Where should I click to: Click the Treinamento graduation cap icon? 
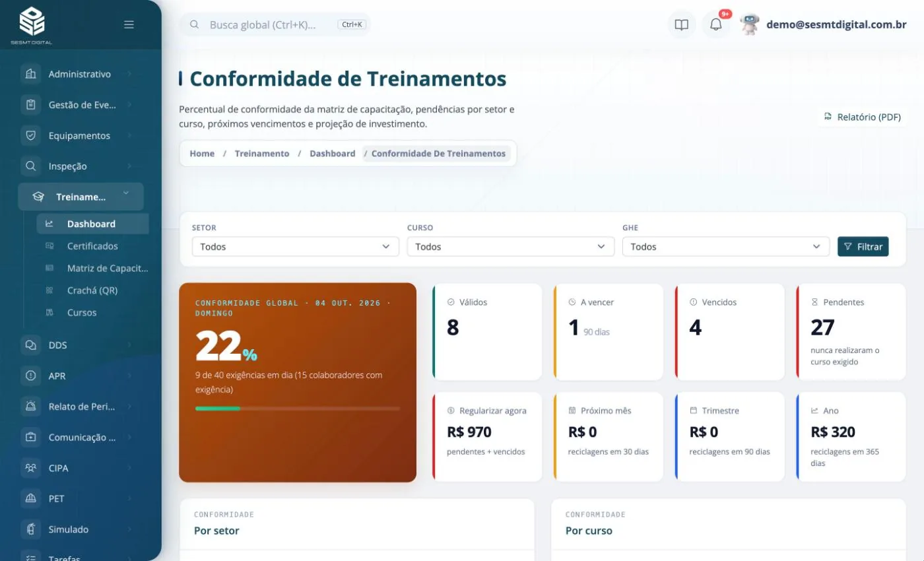click(38, 197)
